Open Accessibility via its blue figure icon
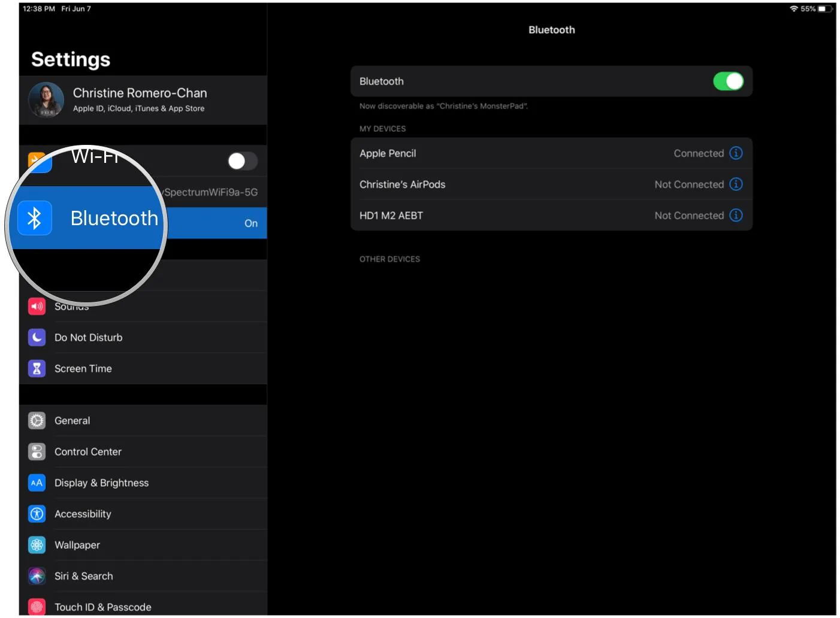This screenshot has width=840, height=618. pyautogui.click(x=37, y=514)
